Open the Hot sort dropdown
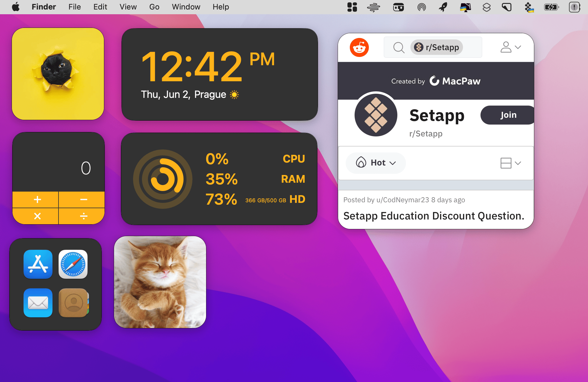 coord(376,163)
